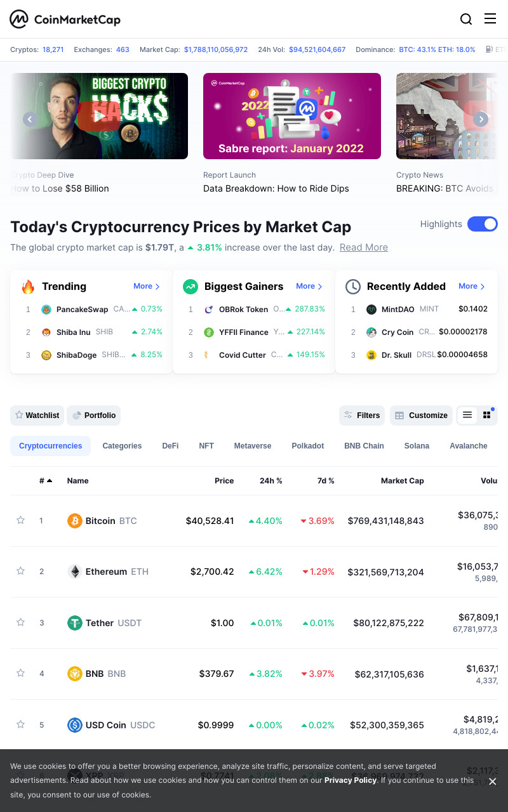Click the Bitcoin coin icon

pyautogui.click(x=75, y=521)
